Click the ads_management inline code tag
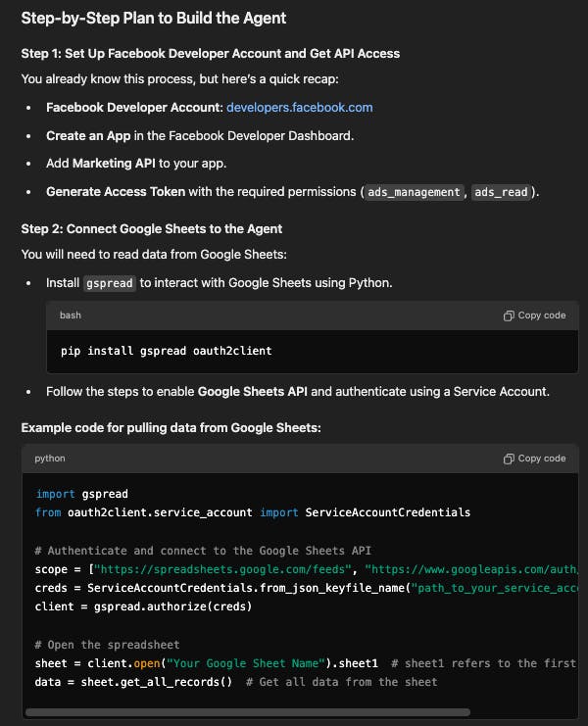588x726 pixels. tap(414, 192)
